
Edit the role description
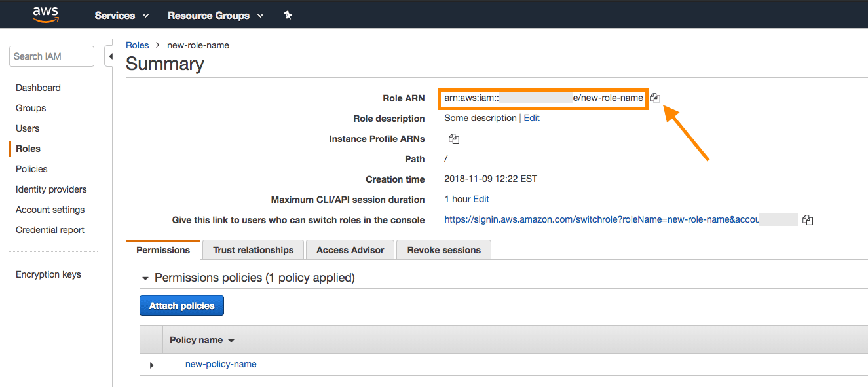click(x=531, y=118)
